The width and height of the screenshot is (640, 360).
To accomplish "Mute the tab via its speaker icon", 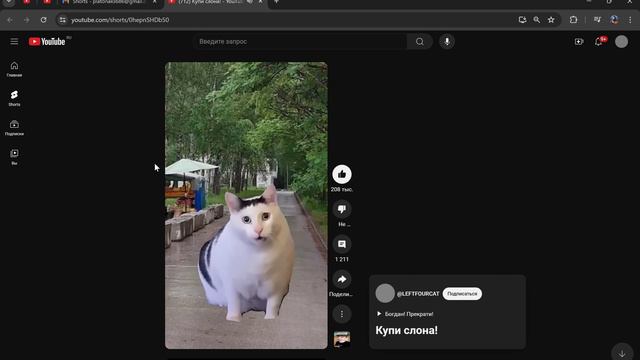I will click(250, 2).
